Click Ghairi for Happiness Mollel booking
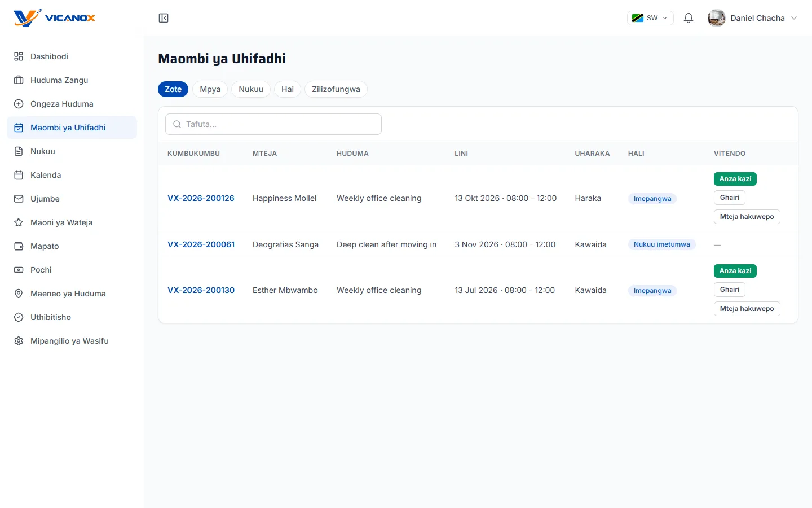The height and width of the screenshot is (508, 812). pyautogui.click(x=730, y=198)
